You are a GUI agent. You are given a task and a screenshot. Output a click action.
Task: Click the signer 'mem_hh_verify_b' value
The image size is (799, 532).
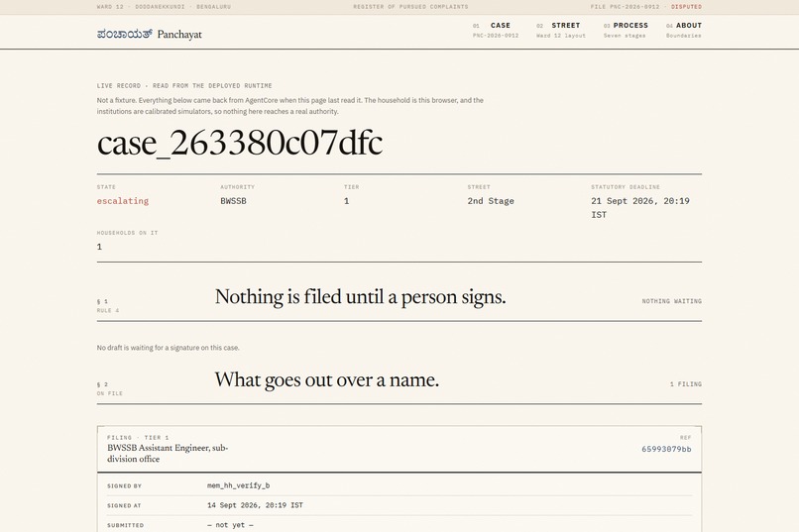coord(239,485)
